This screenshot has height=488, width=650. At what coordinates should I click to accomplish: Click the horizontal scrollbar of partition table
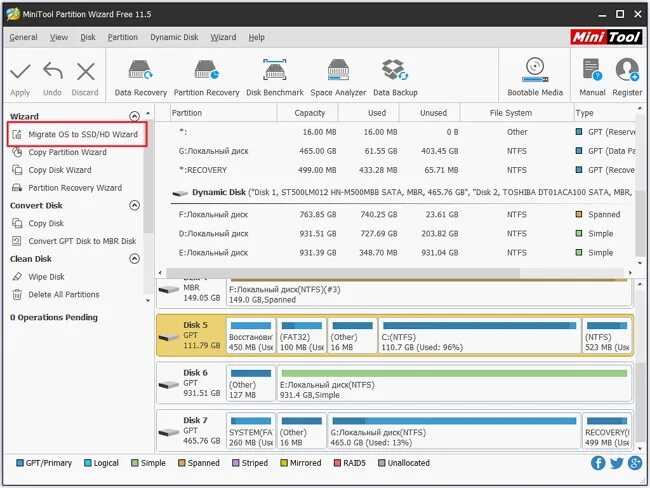pyautogui.click(x=343, y=273)
